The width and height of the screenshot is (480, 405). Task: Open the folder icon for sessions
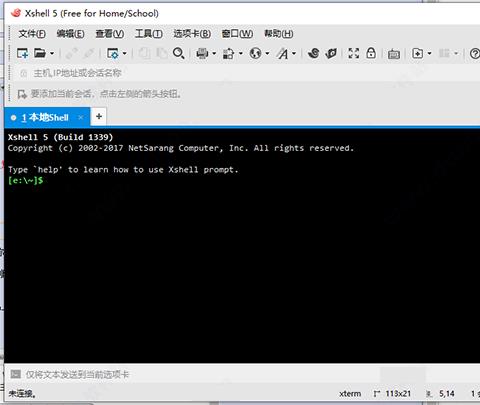(x=40, y=53)
